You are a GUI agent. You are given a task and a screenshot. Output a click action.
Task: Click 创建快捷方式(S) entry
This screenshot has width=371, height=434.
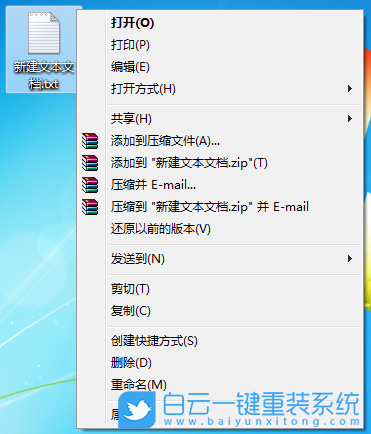[x=220, y=341]
